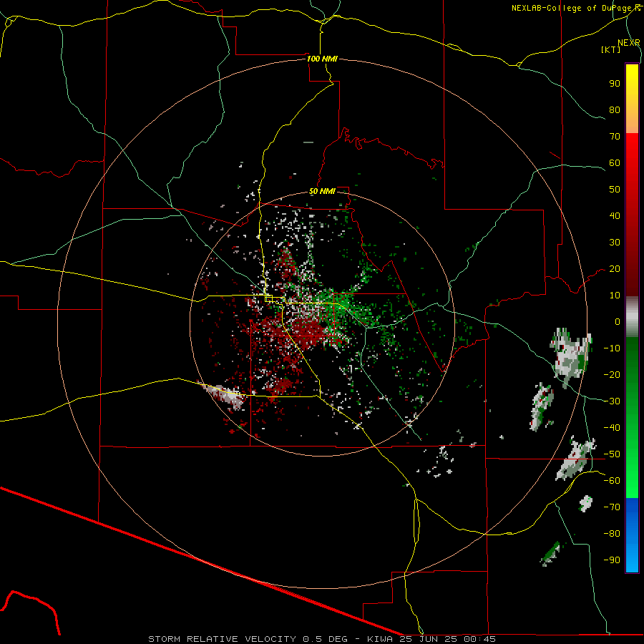The height and width of the screenshot is (644, 644).
Task: Select the [KT] units label
Action: coord(611,49)
